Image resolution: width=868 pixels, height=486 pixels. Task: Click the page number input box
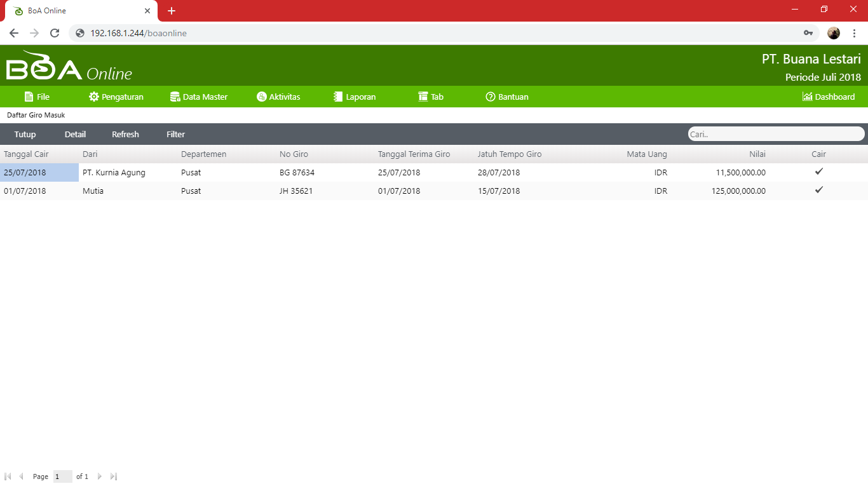pyautogui.click(x=62, y=476)
